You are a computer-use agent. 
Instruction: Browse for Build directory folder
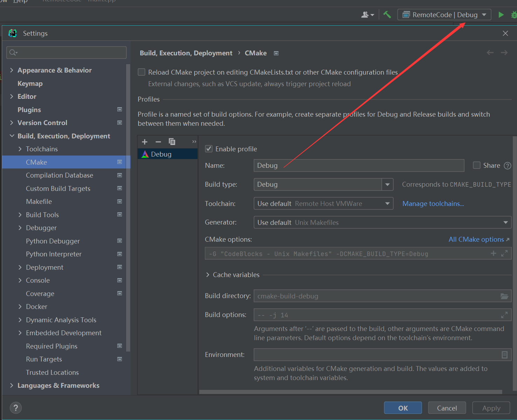[504, 296]
